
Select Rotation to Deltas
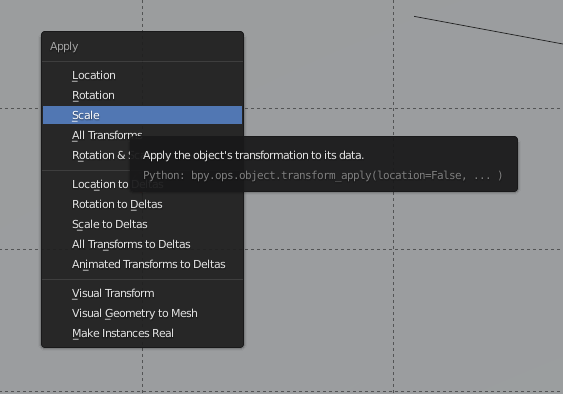pos(142,204)
